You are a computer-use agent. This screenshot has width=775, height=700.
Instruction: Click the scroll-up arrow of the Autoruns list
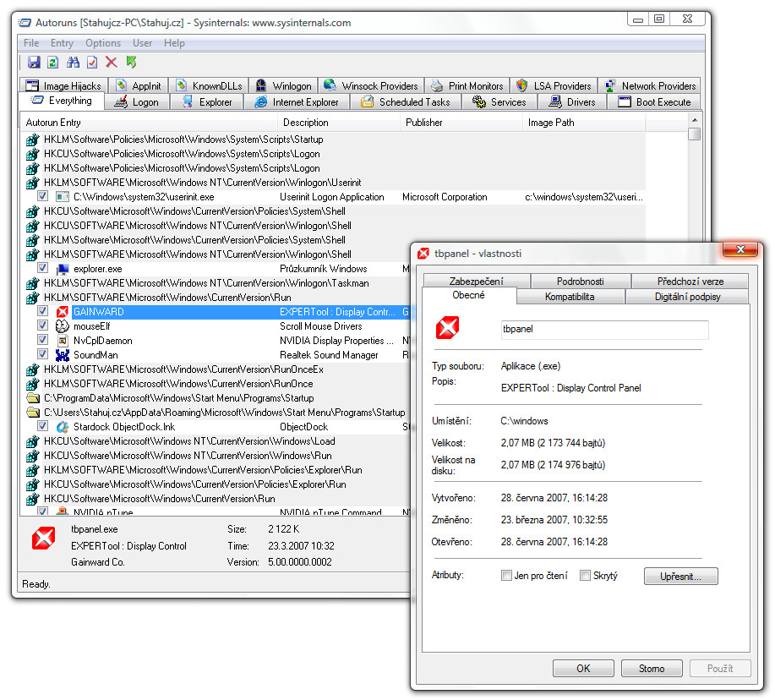pos(695,120)
